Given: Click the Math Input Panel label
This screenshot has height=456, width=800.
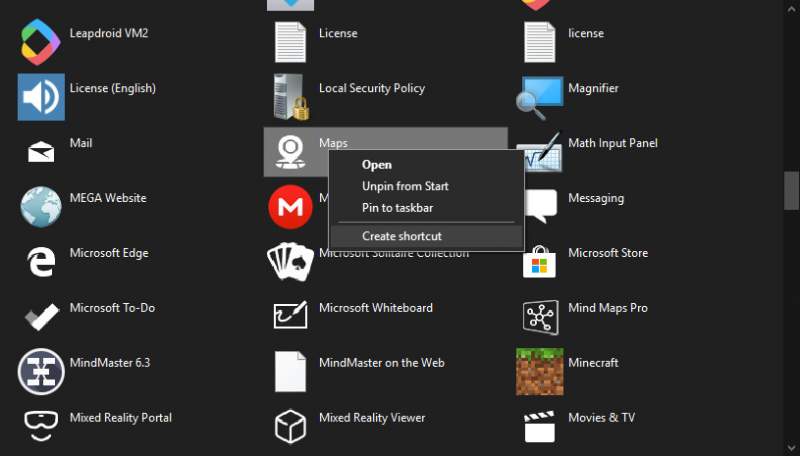Looking at the screenshot, I should [613, 143].
